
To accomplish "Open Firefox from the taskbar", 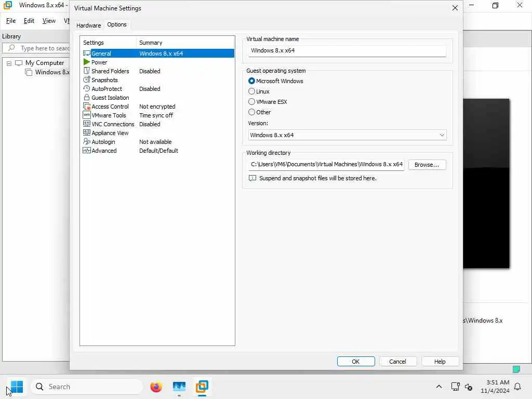I will 156,387.
